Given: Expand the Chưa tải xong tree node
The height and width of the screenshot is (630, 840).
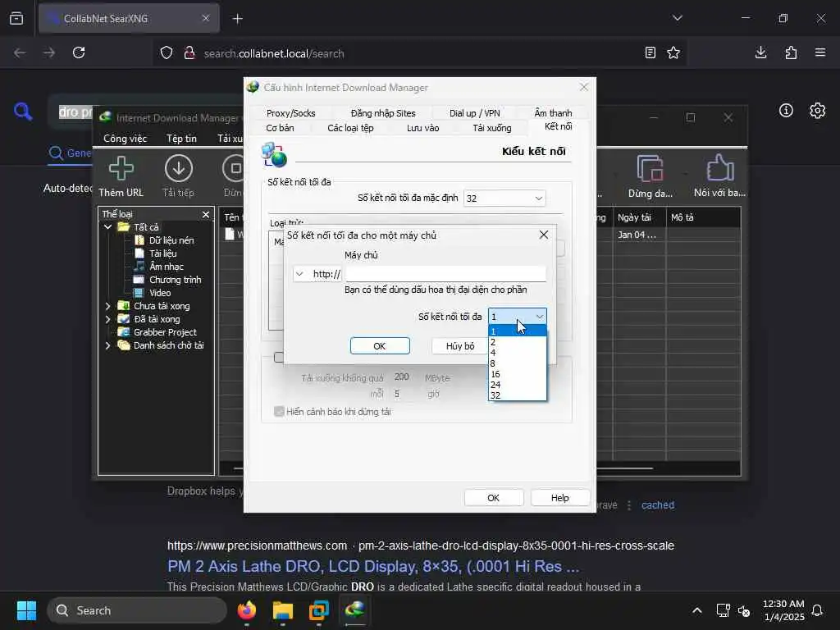Looking at the screenshot, I should point(107,306).
